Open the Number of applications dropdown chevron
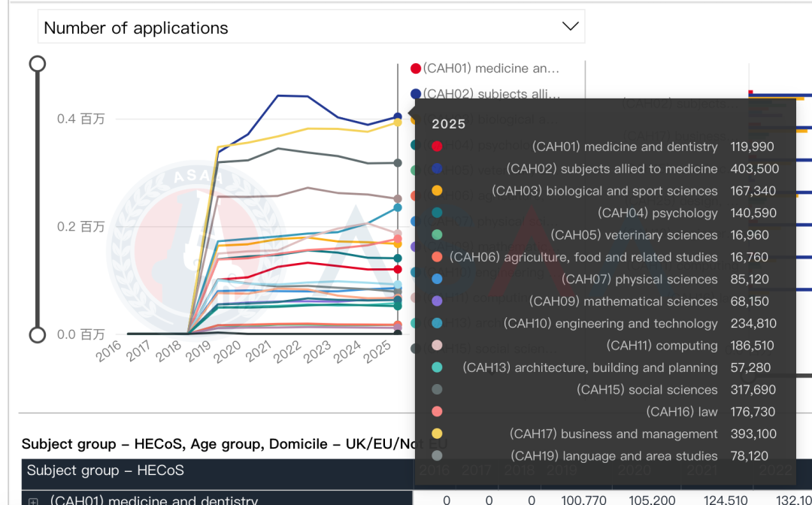 point(570,27)
